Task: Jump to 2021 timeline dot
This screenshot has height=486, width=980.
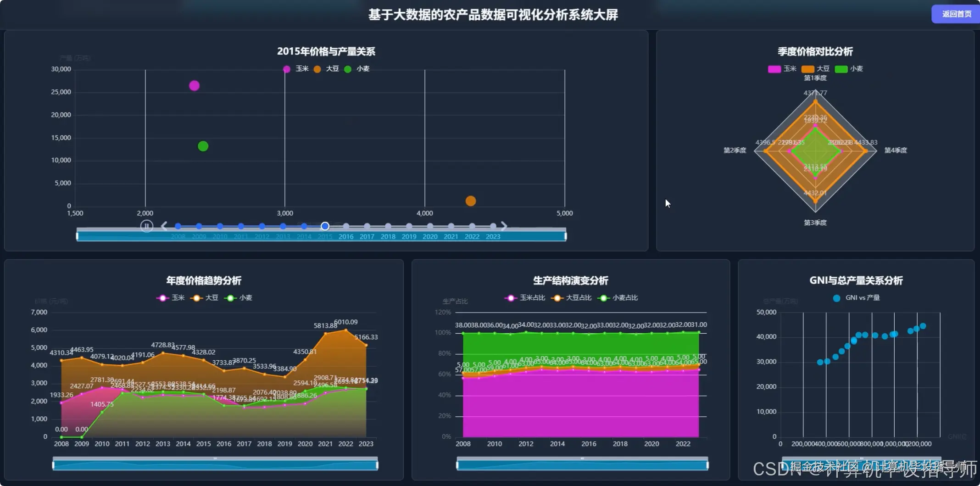Action: click(x=451, y=226)
